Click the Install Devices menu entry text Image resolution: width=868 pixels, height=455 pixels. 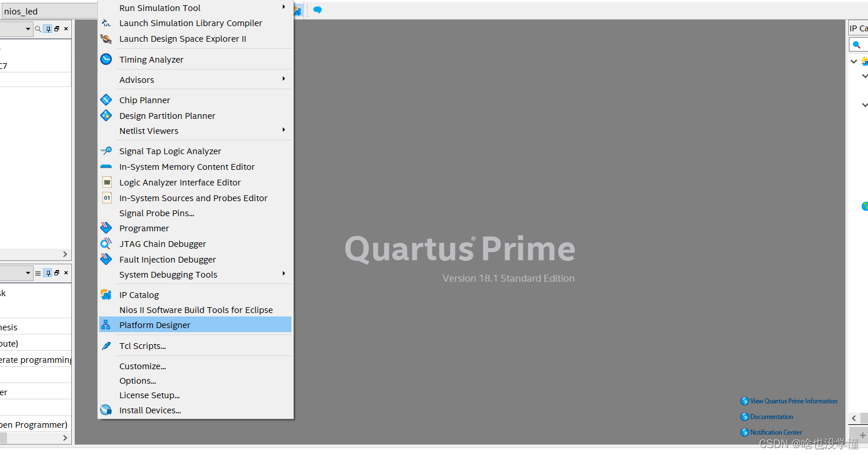tap(150, 410)
